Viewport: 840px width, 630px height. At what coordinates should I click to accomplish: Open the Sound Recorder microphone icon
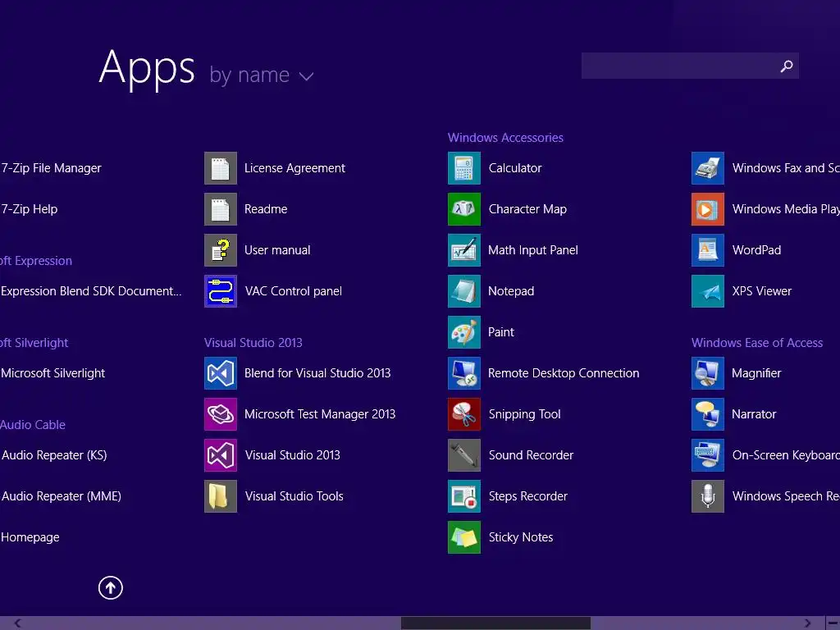coord(464,454)
